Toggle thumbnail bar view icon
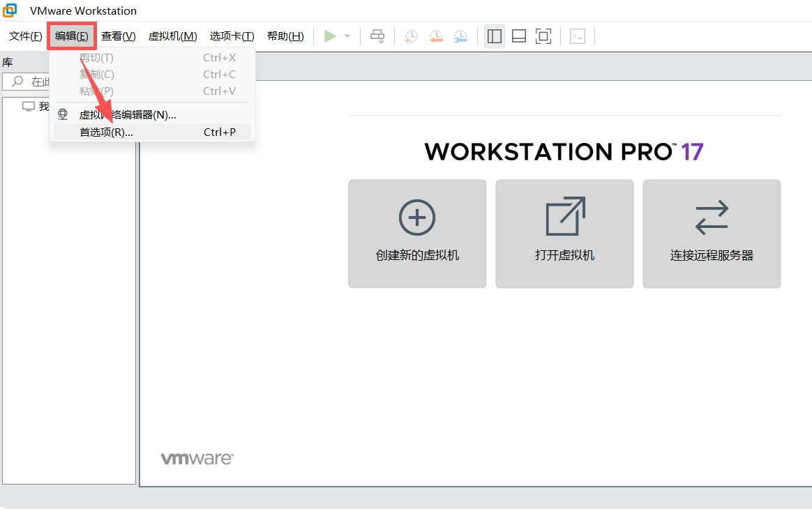 coord(519,36)
